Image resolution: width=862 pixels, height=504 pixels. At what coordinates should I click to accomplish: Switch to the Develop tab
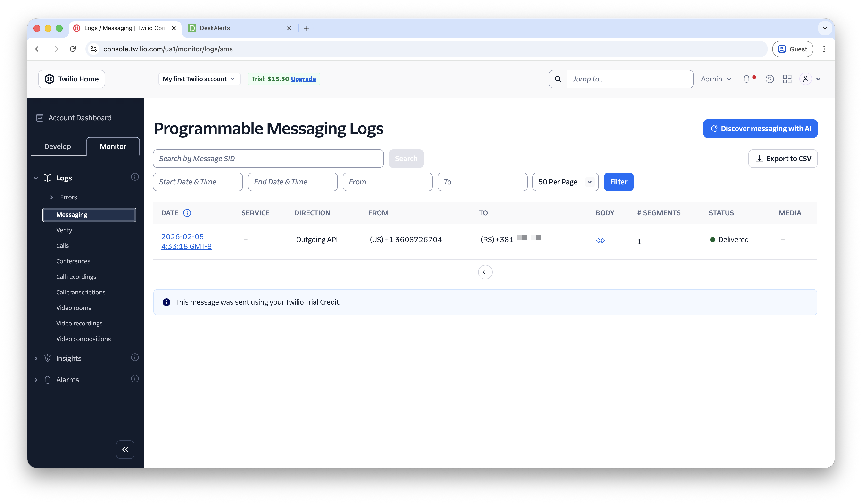point(58,146)
